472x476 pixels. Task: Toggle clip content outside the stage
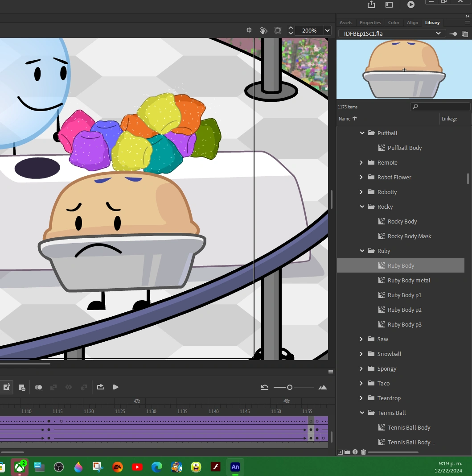[x=278, y=30]
